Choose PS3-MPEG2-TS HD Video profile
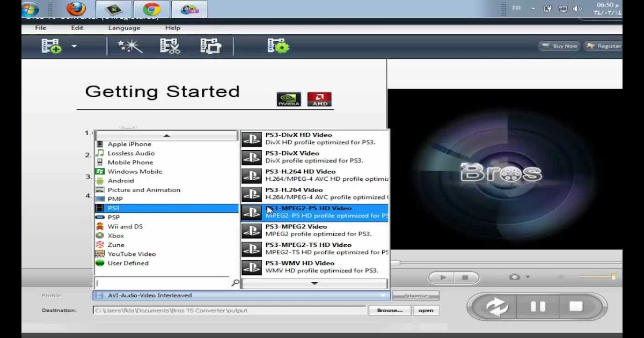The width and height of the screenshot is (644, 338). (x=315, y=248)
